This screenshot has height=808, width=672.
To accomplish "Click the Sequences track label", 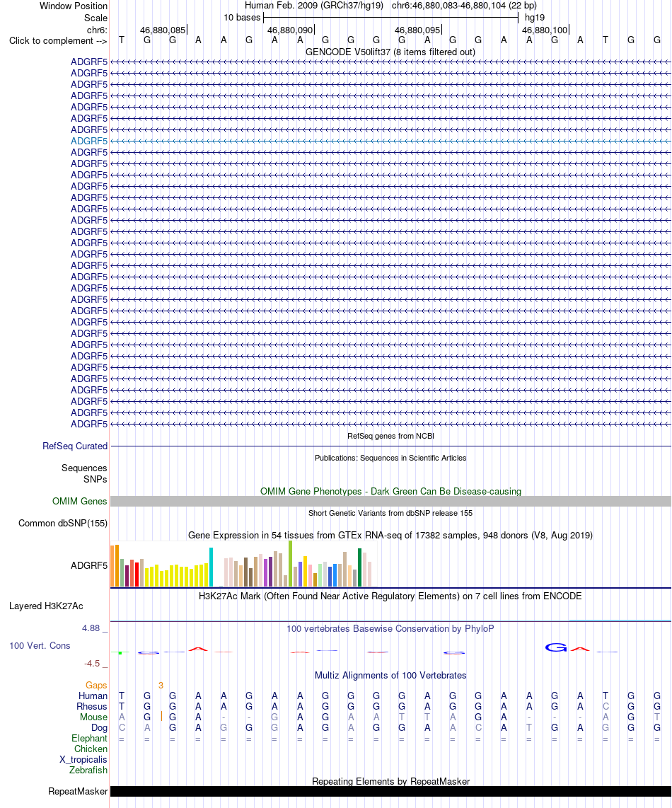I will tap(84, 468).
